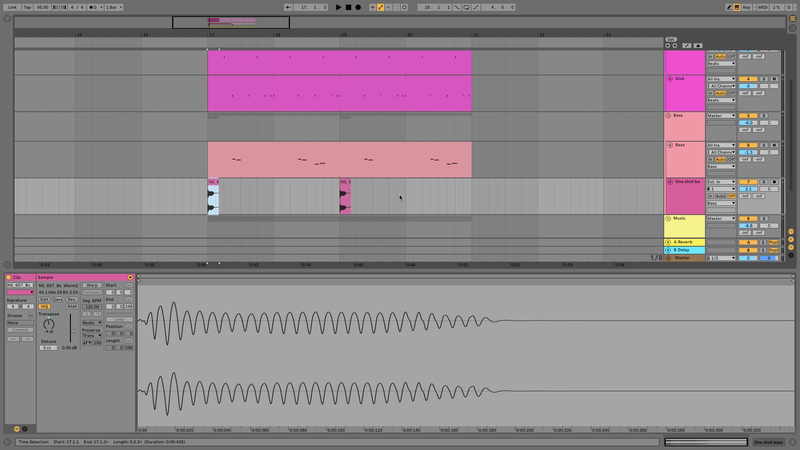Screen dimensions: 800x450
Task: Toggle the computer MIDI keyboard icon
Action: pyautogui.click(x=737, y=7)
